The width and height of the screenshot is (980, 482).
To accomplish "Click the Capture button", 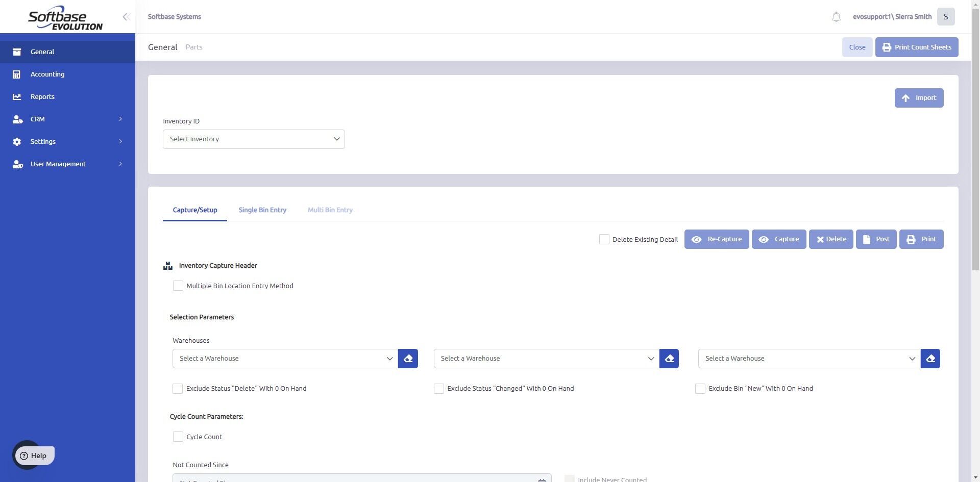I will click(x=779, y=239).
